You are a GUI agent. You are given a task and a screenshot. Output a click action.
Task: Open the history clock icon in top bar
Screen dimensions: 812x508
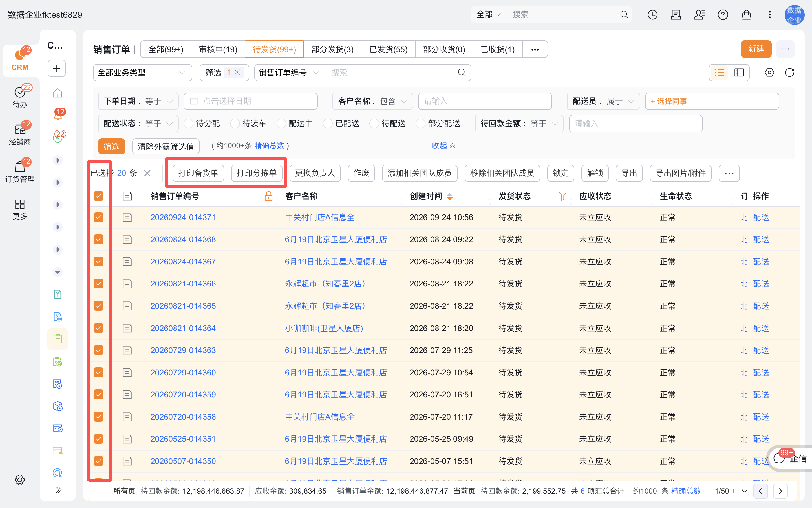point(652,15)
